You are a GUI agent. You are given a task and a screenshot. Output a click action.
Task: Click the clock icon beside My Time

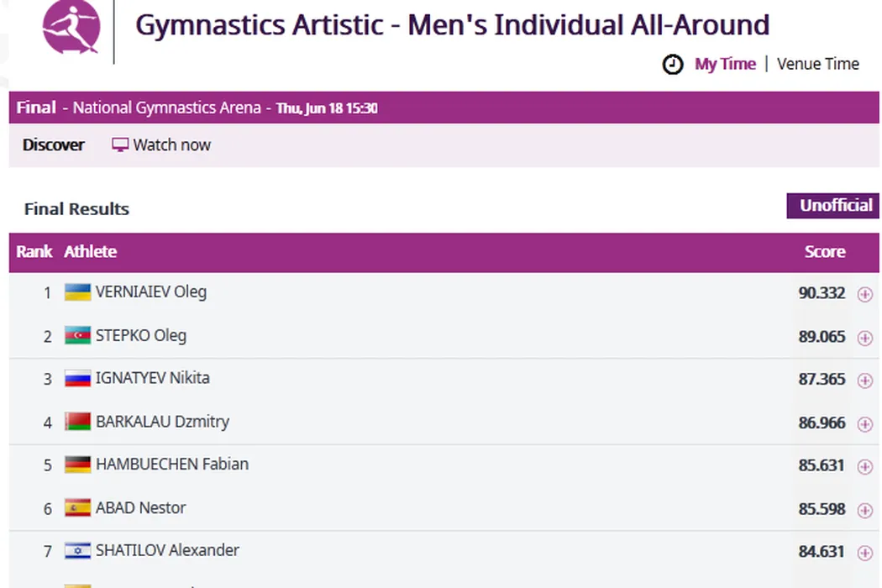pyautogui.click(x=673, y=65)
